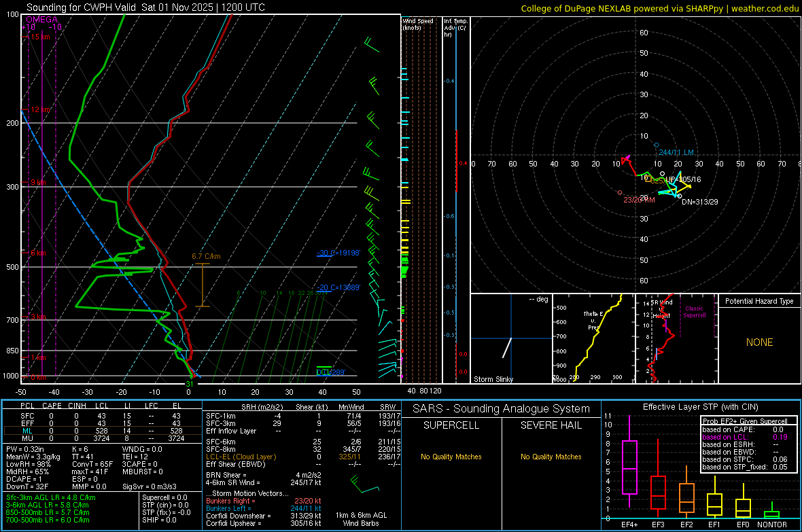The width and height of the screenshot is (802, 532).
Task: Click the 12 km height marker
Action: click(41, 109)
